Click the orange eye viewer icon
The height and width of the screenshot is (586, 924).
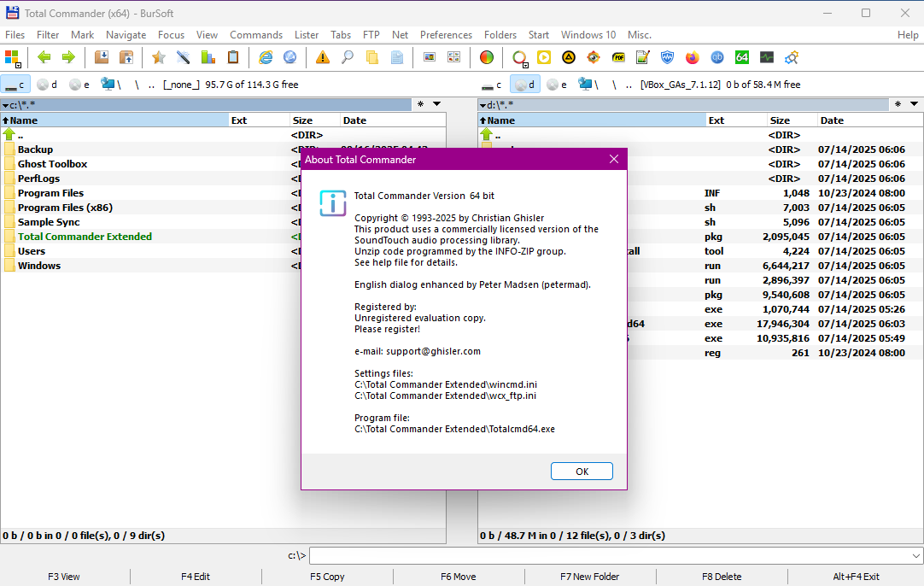[594, 57]
